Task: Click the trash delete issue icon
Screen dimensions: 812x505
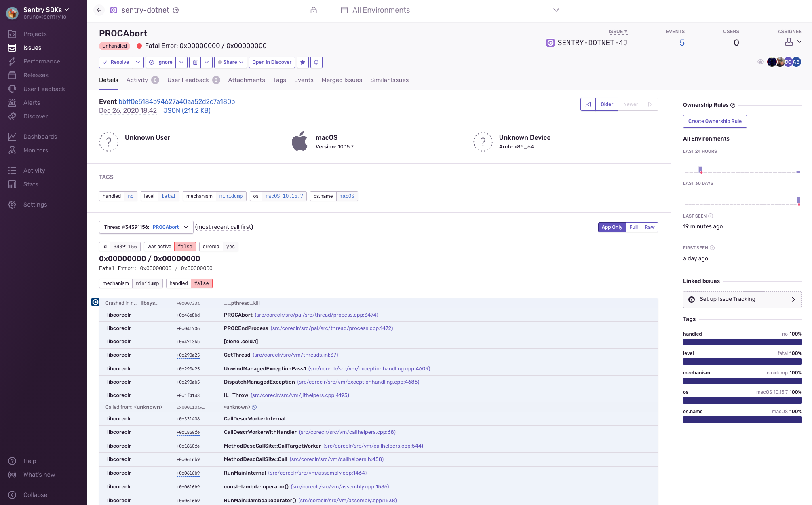Action: 195,62
